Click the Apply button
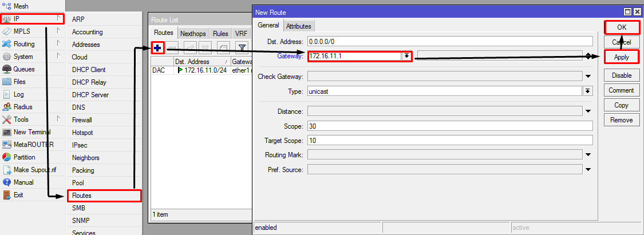This screenshot has width=644, height=235. [622, 57]
